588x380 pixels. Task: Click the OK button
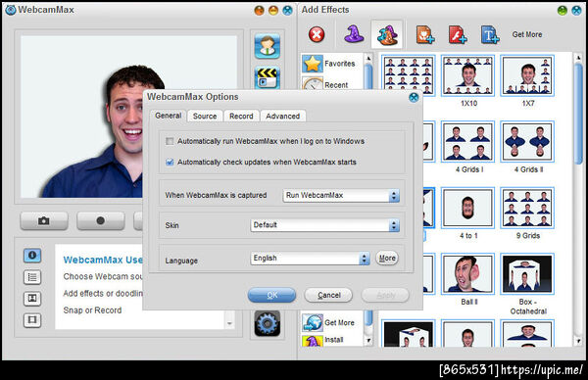pyautogui.click(x=271, y=295)
